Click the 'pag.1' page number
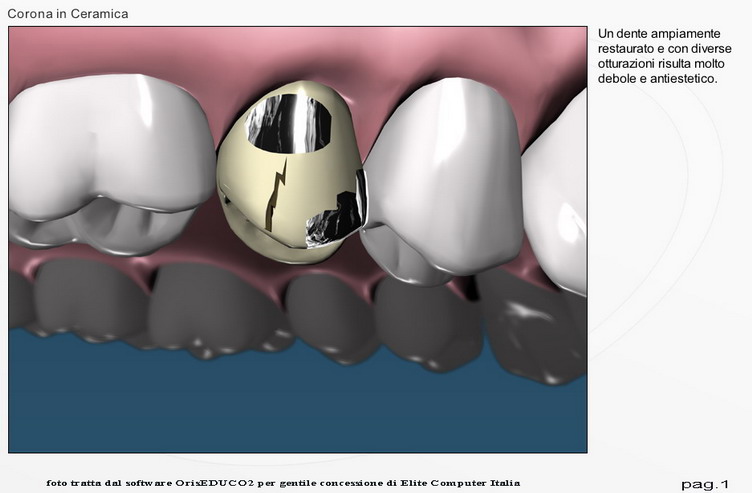The image size is (752, 493). [x=705, y=484]
